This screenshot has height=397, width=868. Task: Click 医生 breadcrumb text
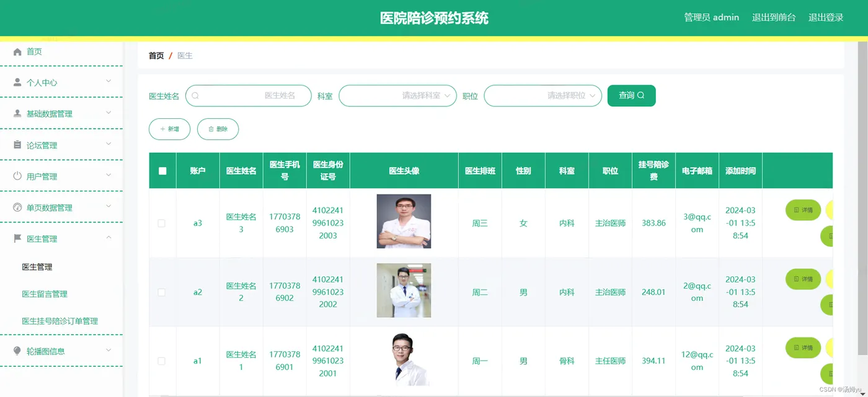(x=185, y=56)
